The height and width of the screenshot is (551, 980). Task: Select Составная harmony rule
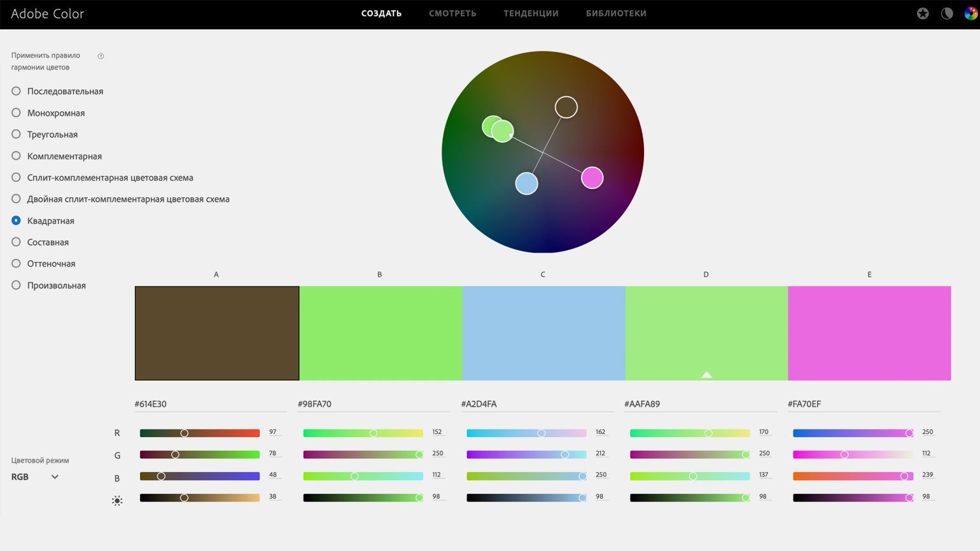(x=40, y=242)
